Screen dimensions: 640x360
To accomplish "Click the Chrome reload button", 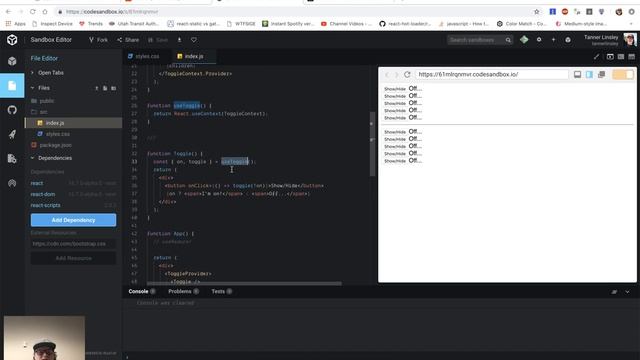I will coord(33,12).
